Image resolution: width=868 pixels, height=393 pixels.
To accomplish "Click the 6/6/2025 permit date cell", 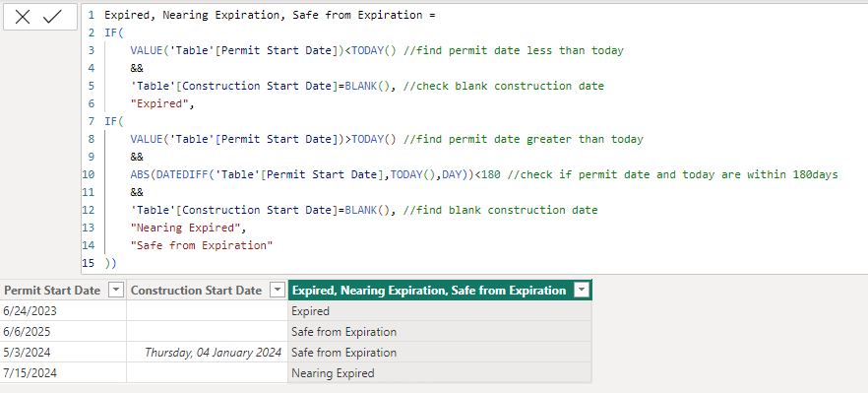I will pos(63,332).
